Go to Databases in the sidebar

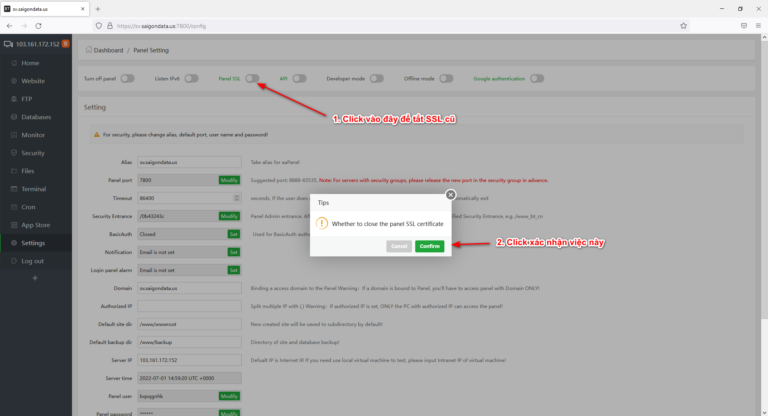(36, 117)
